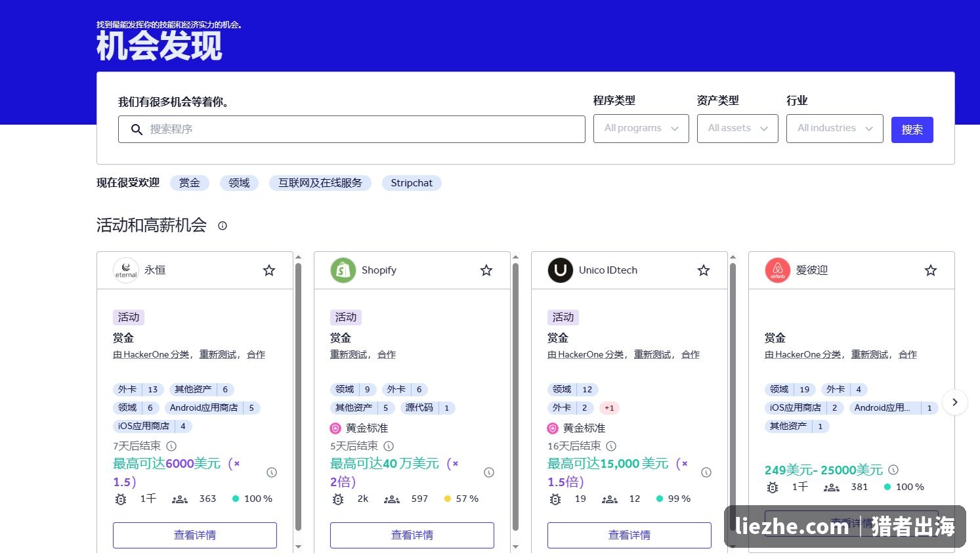The image size is (980, 557).
Task: Click info icon beside 最高可达40万美元
Action: pos(489,472)
